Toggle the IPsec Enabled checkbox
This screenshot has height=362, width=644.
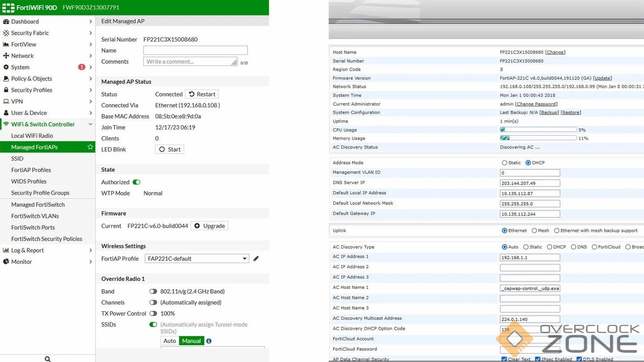coord(537,359)
